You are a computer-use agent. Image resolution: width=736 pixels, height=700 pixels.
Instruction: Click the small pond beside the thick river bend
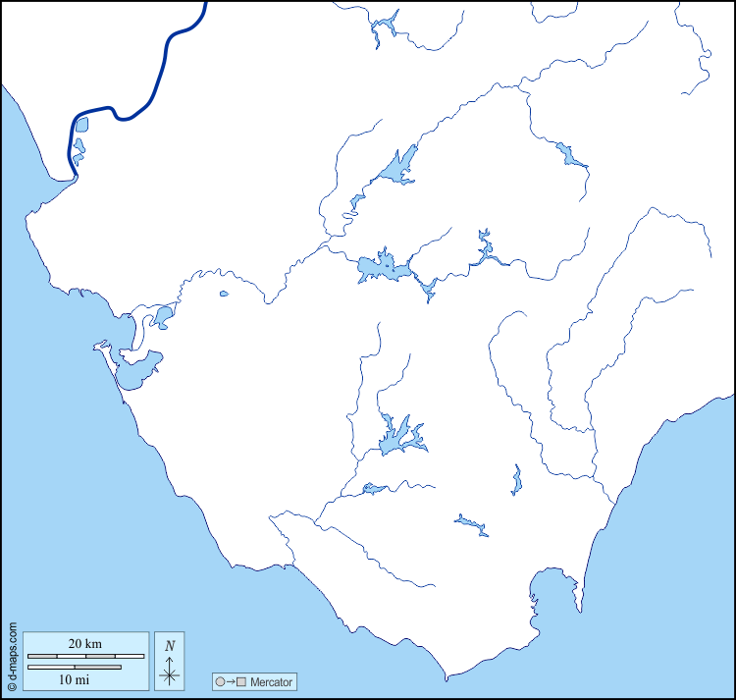(81, 125)
